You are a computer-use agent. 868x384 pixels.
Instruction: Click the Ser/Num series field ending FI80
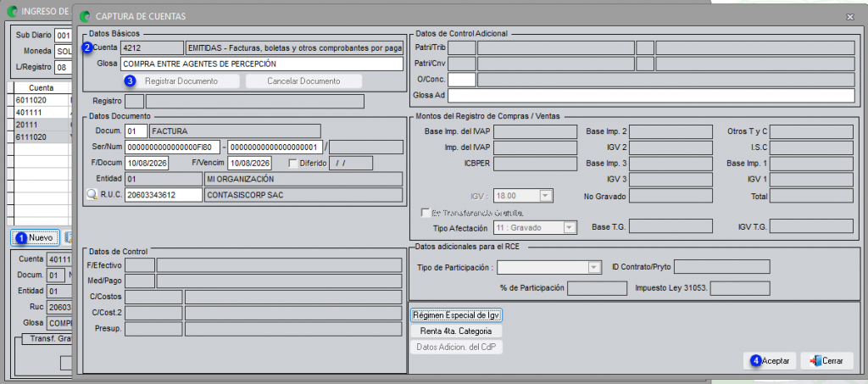173,147
